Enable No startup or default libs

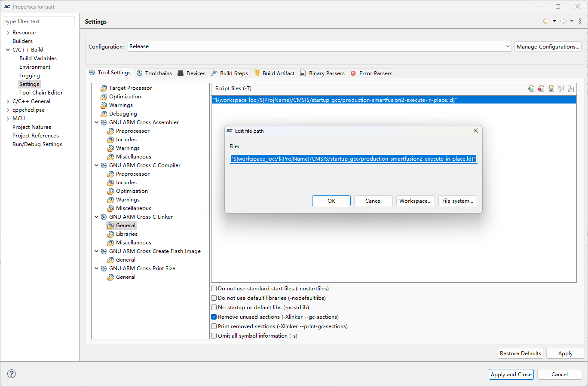(x=214, y=308)
